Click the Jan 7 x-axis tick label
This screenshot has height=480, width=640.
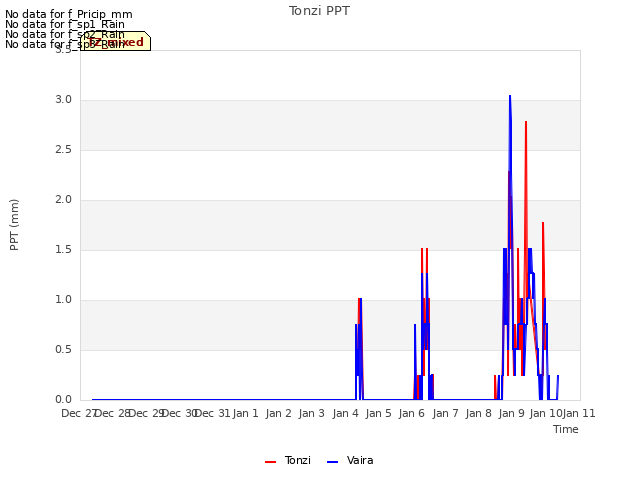(445, 413)
